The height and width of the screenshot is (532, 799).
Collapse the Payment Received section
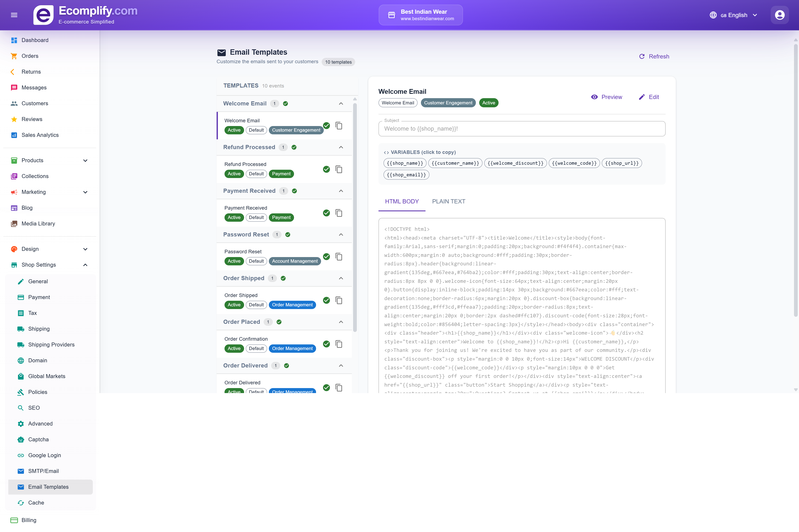point(341,191)
